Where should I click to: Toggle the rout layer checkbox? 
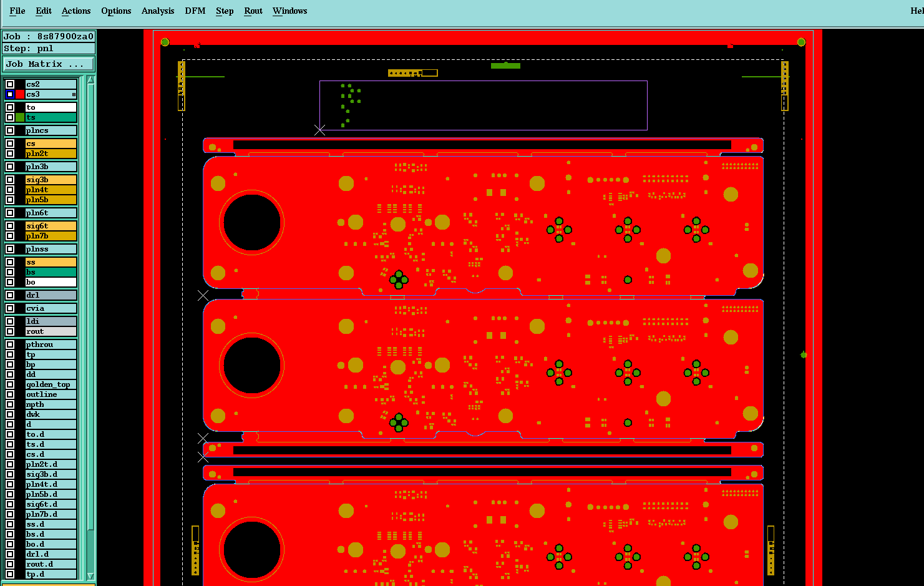(x=10, y=331)
